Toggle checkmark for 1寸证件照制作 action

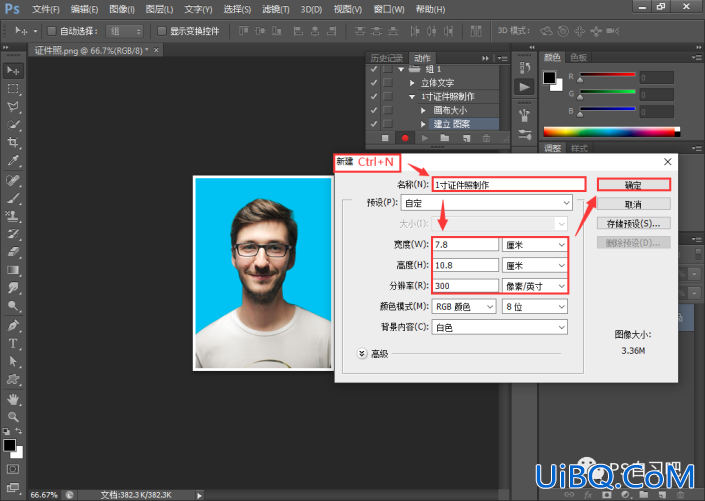[x=374, y=96]
